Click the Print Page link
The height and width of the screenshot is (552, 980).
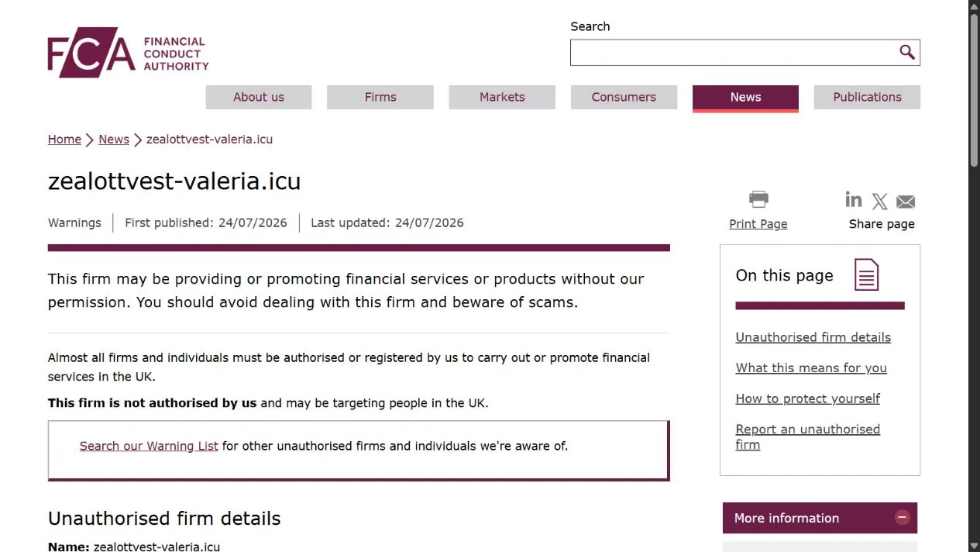click(758, 224)
